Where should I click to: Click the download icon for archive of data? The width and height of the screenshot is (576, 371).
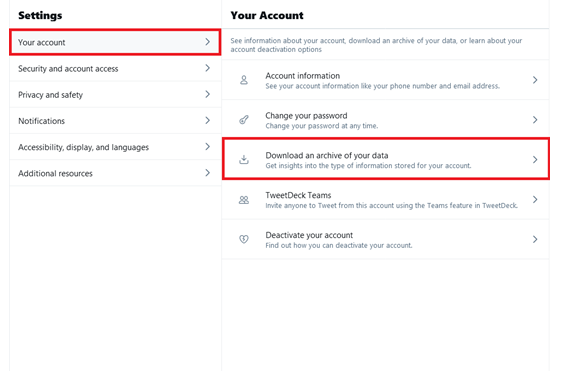point(244,159)
